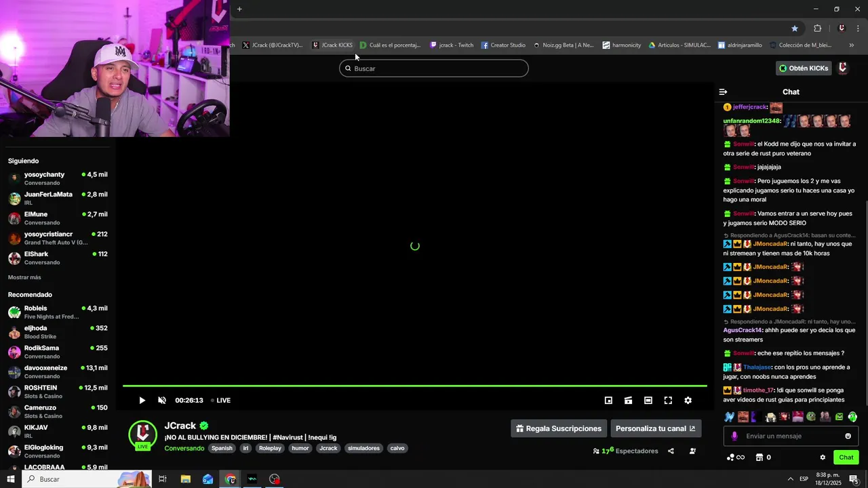Open the Conversando category link

[x=184, y=448]
